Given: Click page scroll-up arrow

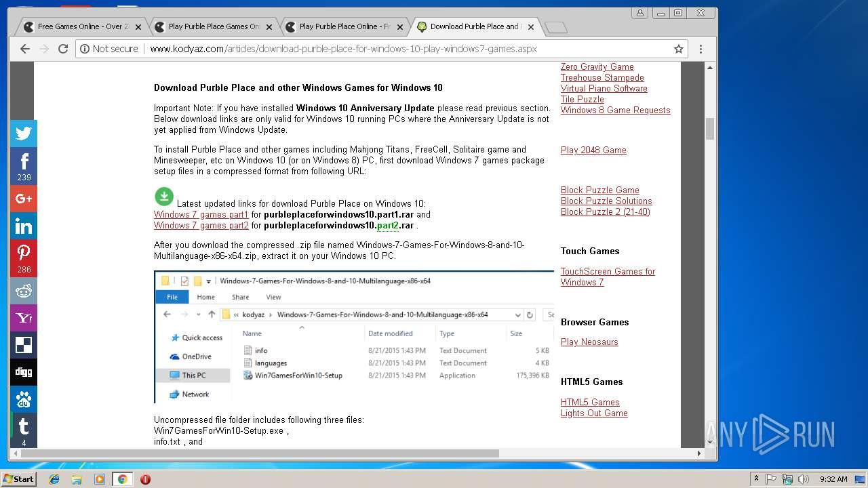Looking at the screenshot, I should pyautogui.click(x=710, y=68).
